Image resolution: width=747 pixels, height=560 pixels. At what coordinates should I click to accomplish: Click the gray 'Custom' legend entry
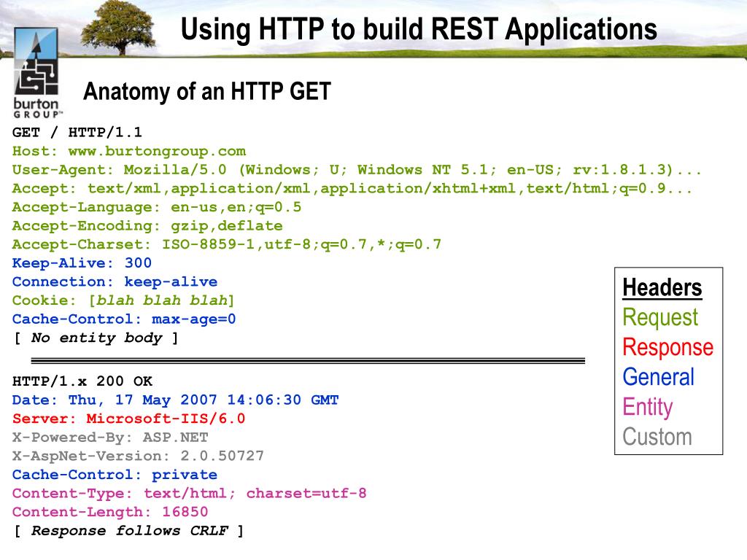point(657,437)
